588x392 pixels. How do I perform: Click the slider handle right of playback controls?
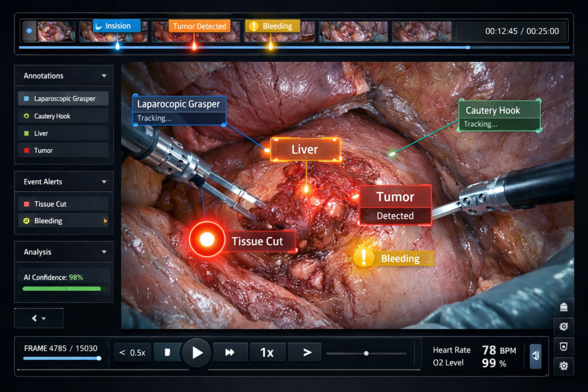[x=366, y=353]
